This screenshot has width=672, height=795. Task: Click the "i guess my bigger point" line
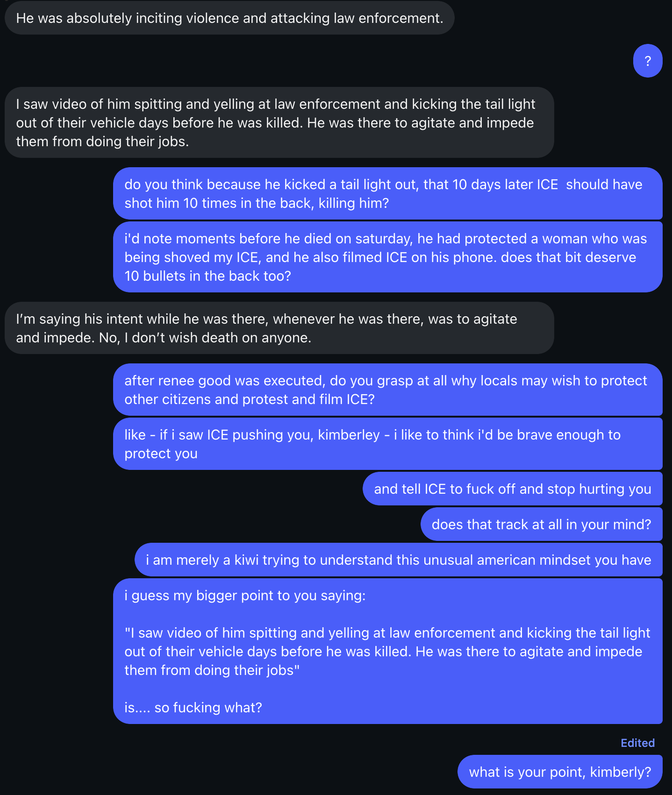click(x=245, y=596)
